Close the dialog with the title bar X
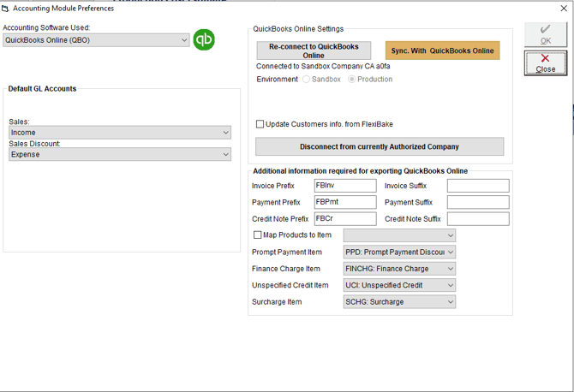The width and height of the screenshot is (574, 392). click(564, 9)
